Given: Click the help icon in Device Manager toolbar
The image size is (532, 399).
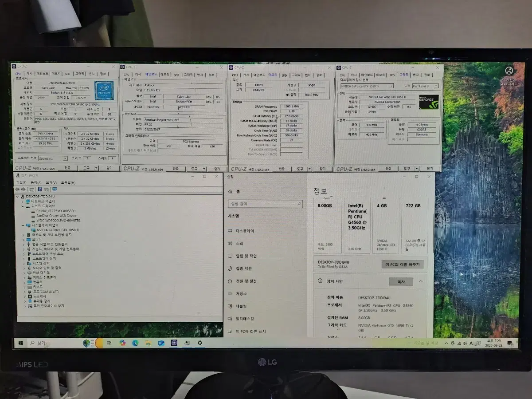Looking at the screenshot, I should 40,189.
